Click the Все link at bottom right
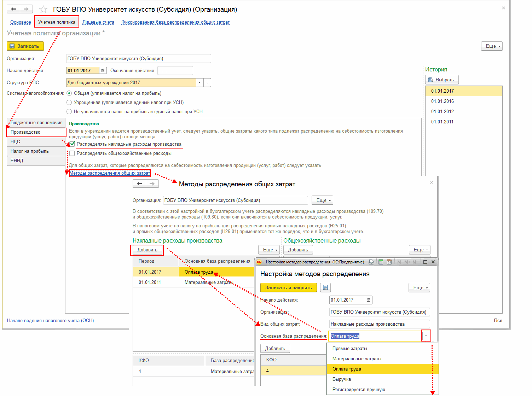This screenshot has height=396, width=532. 498,321
